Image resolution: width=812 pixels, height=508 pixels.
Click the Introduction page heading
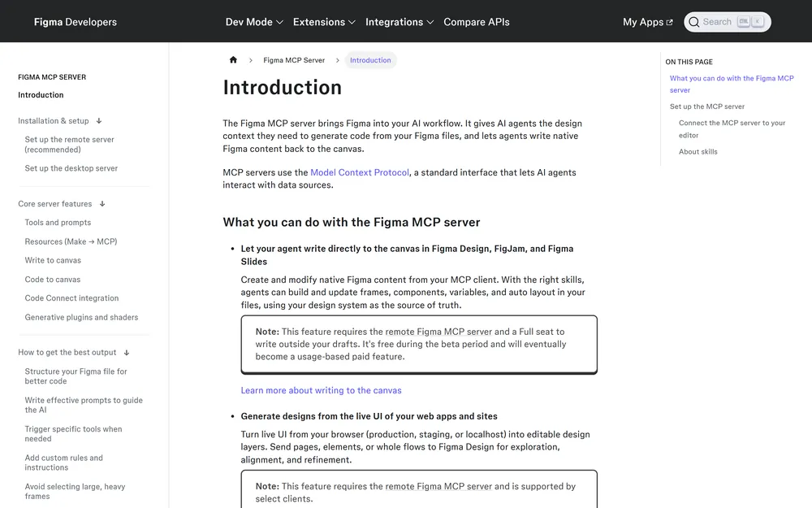coord(283,87)
